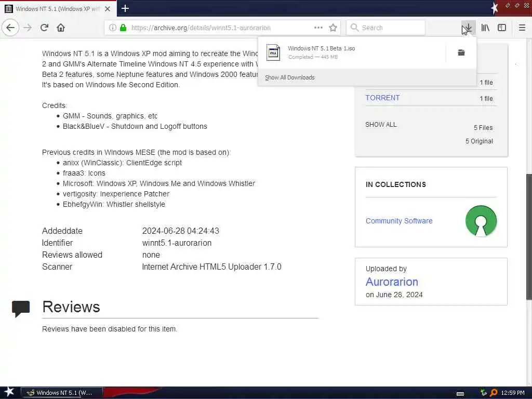
Task: Click the '1 file' count beside TORRENT
Action: pyautogui.click(x=486, y=98)
